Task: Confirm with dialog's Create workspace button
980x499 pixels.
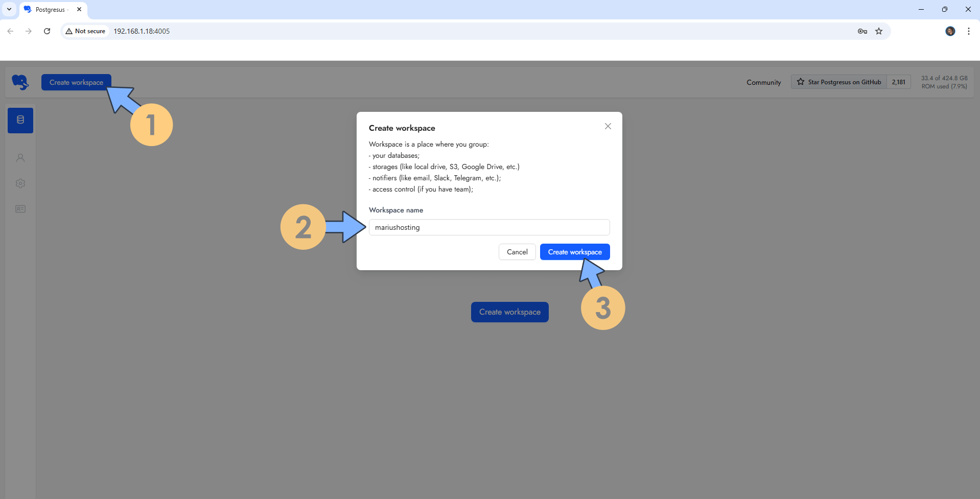Action: click(x=574, y=252)
